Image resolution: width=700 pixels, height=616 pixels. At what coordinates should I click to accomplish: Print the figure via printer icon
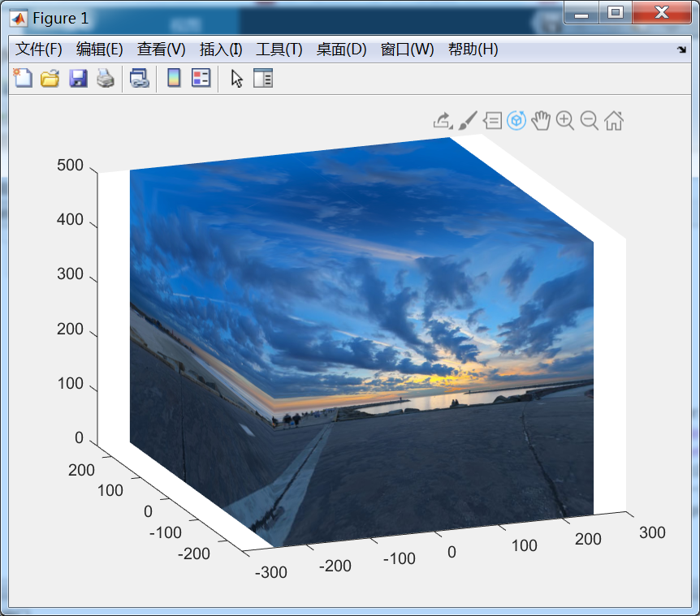coord(106,78)
